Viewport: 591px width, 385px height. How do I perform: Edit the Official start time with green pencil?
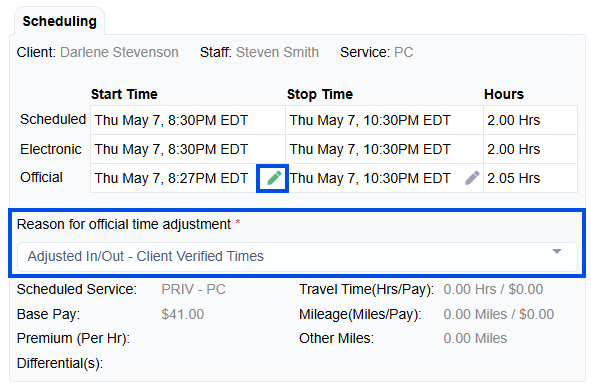(274, 178)
